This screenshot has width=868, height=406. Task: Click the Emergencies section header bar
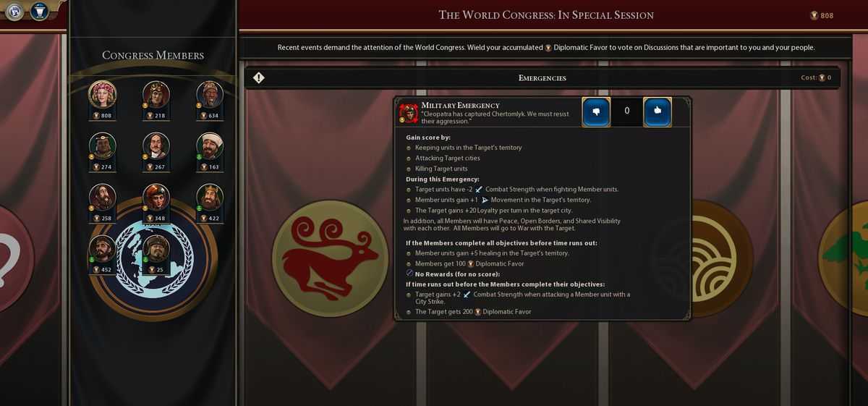(542, 77)
